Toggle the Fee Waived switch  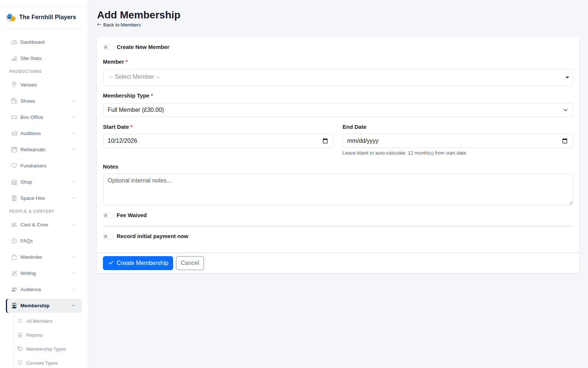coord(108,215)
